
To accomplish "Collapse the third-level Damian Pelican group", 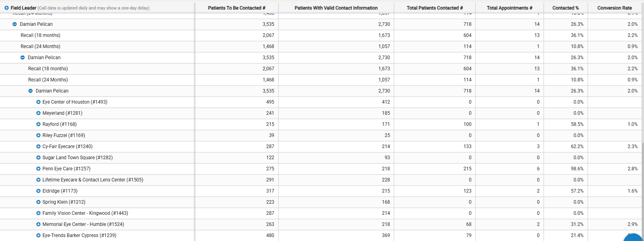I will tap(31, 91).
